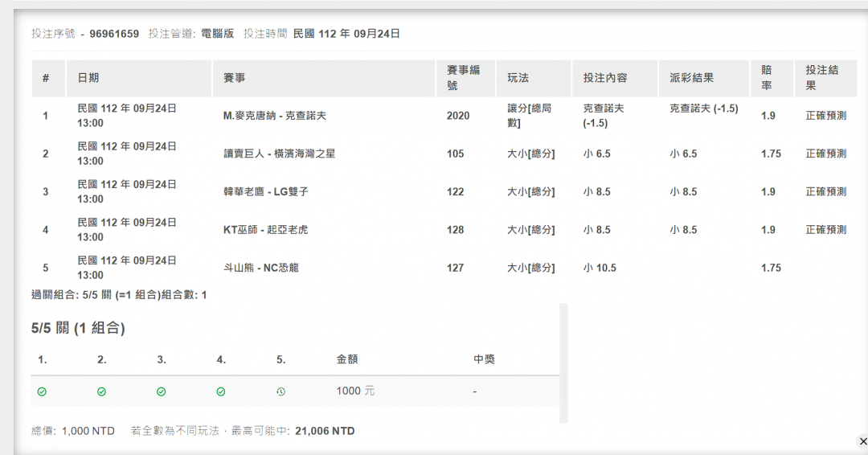Click the pending clock icon under column 5.
Viewport: 868px width, 455px height.
(x=280, y=391)
